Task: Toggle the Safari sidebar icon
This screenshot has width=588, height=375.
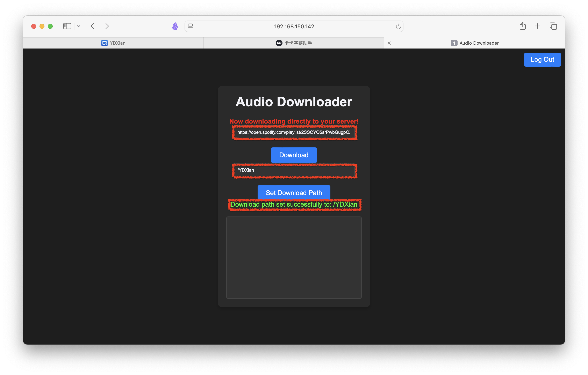Action: (x=67, y=26)
